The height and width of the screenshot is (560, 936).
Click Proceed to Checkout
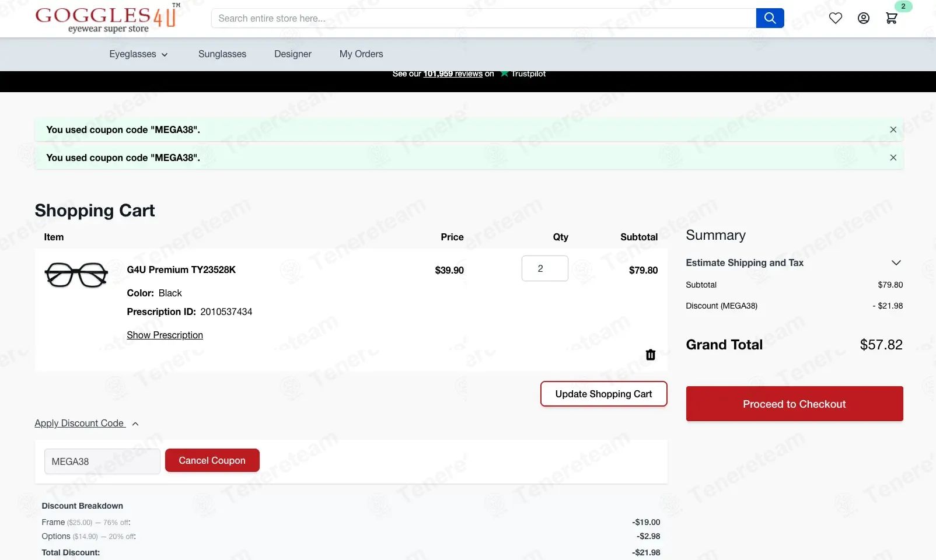point(794,404)
